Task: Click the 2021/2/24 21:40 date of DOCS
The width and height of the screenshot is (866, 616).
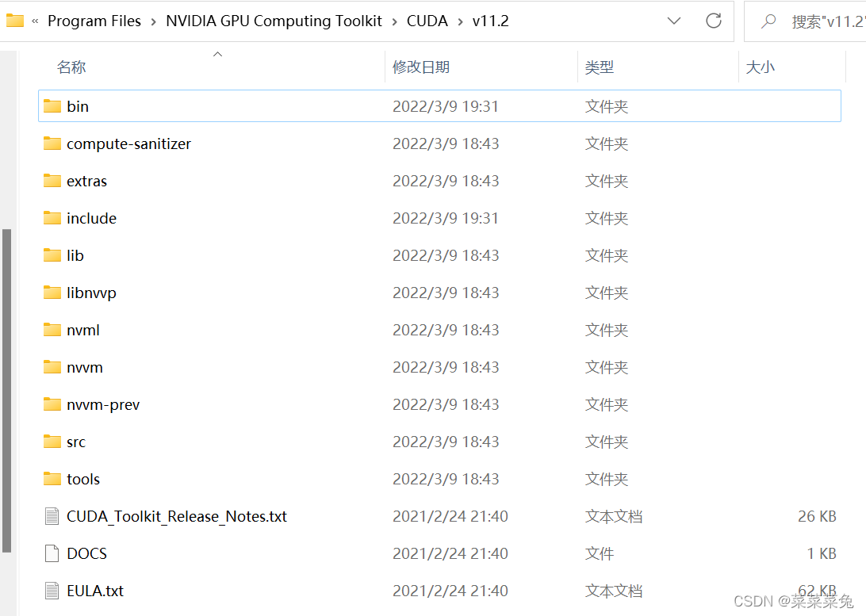Action: pos(450,553)
